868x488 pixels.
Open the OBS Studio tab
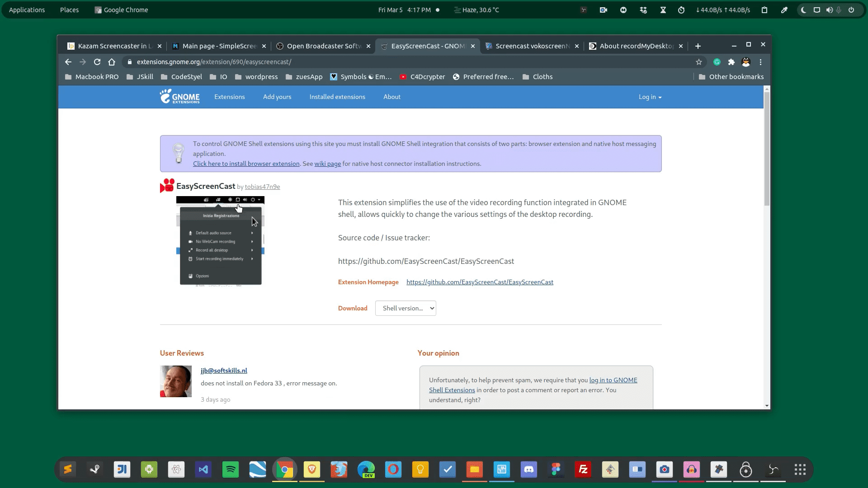tap(321, 45)
